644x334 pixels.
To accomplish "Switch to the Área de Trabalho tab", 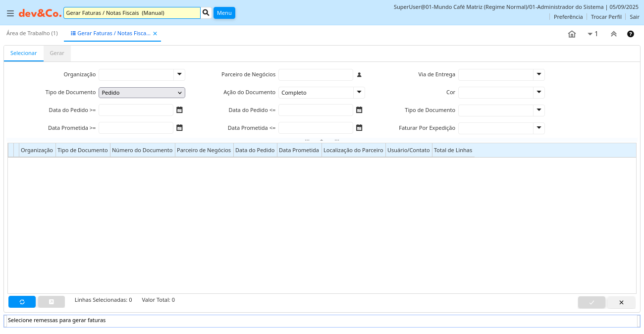I will 32,33.
